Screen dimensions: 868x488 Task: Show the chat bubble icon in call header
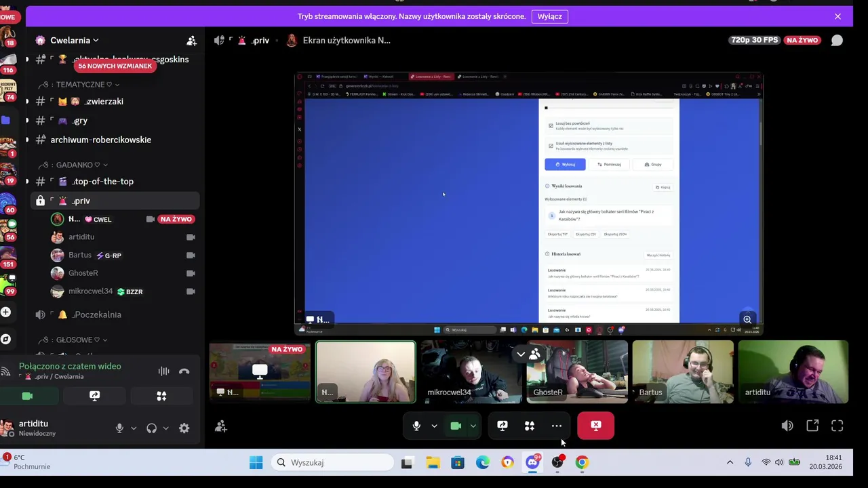[x=837, y=41]
